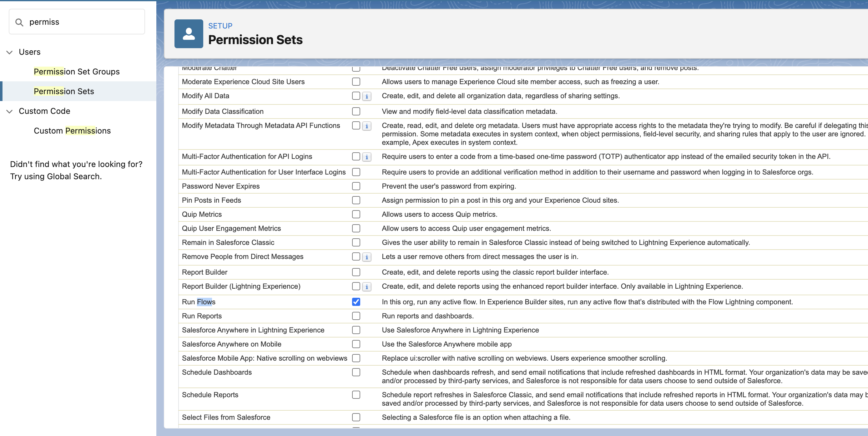Disable the Run Flows checkbox
This screenshot has width=868, height=436.
pos(356,302)
